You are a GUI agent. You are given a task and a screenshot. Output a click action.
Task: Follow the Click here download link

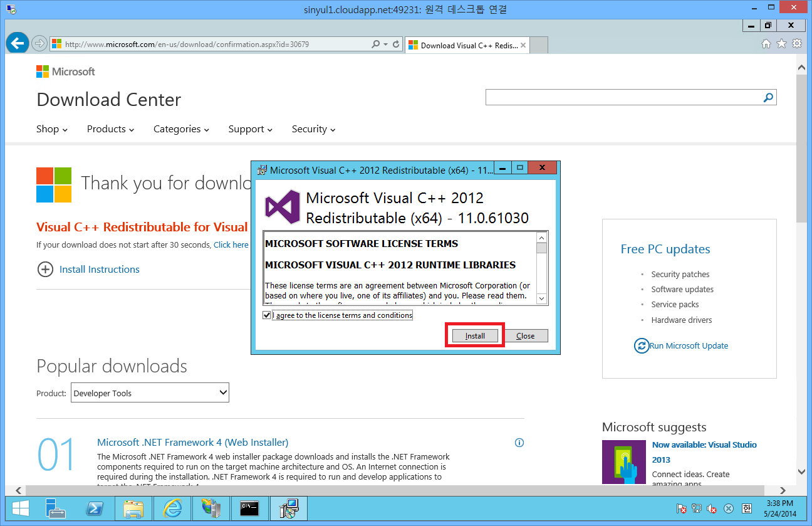tap(231, 245)
